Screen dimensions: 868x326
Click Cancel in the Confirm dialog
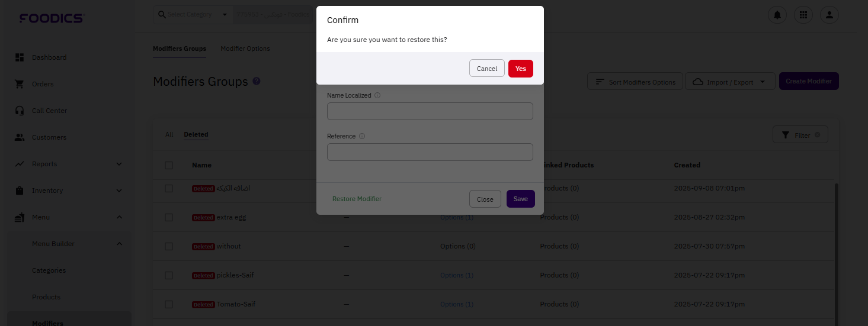(x=486, y=69)
